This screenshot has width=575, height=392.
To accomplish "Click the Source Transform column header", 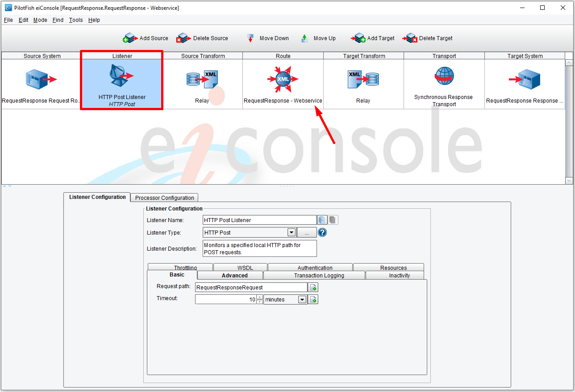I will 203,56.
